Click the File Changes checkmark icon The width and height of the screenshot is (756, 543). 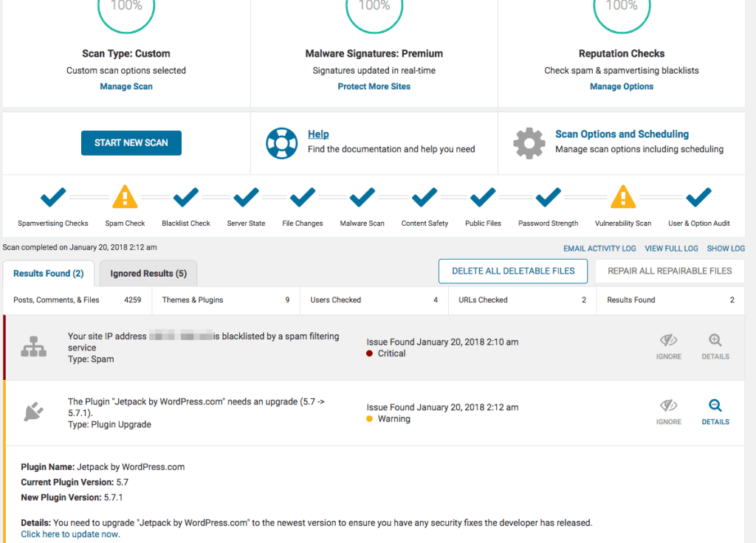(302, 197)
